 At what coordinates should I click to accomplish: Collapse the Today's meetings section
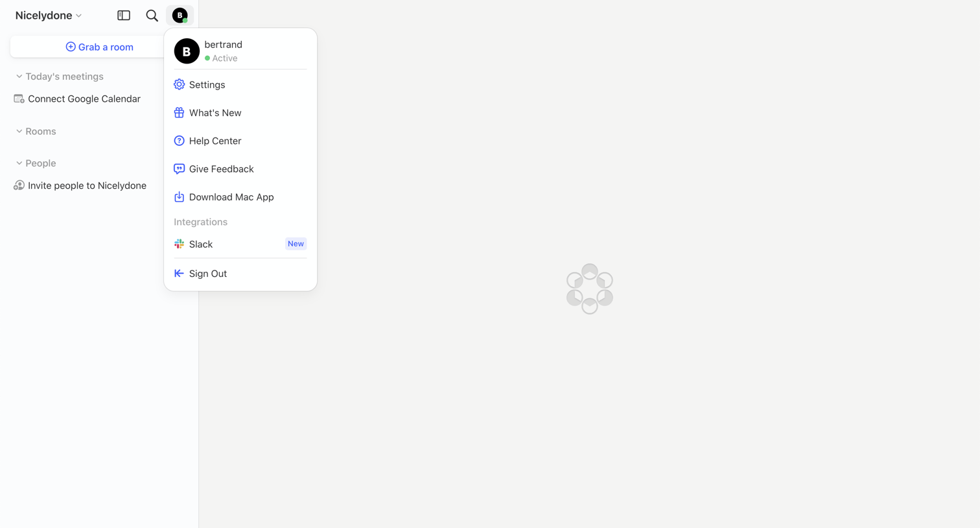[60, 77]
